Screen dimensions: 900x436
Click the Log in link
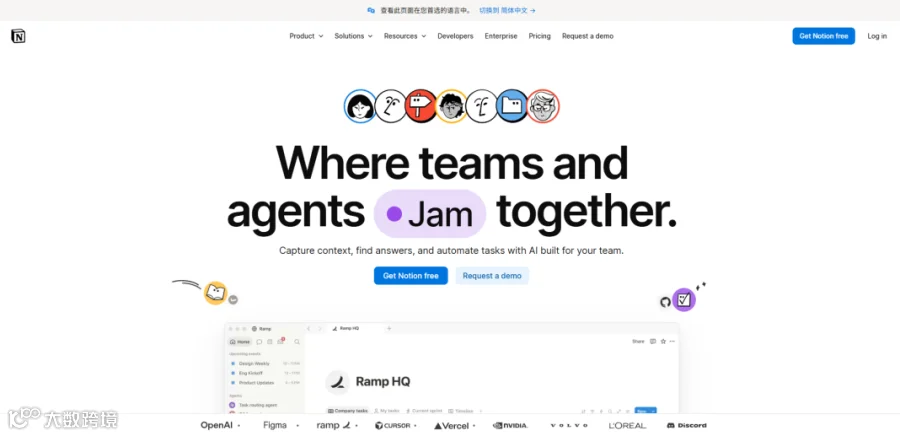[x=876, y=36]
